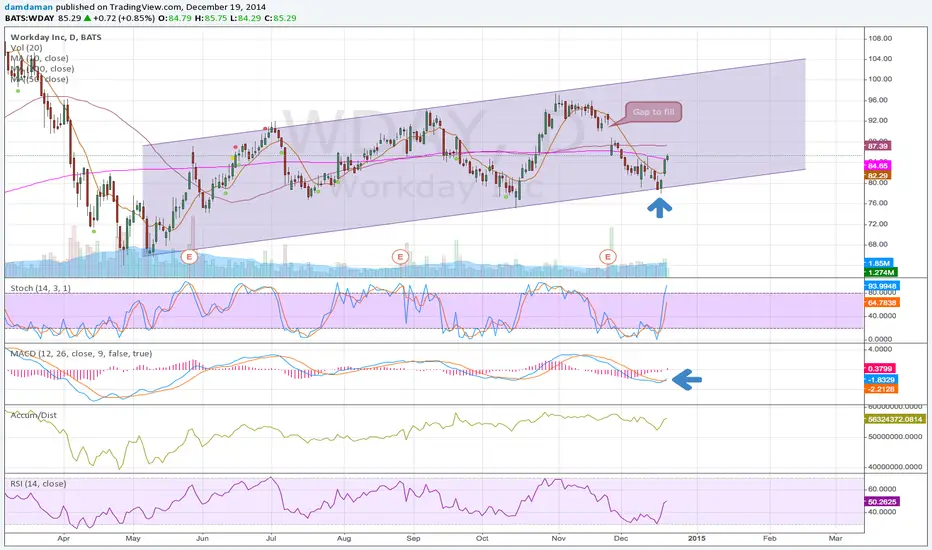932x550 pixels.
Task: Click the 68.00 price axis label
Action: click(880, 244)
